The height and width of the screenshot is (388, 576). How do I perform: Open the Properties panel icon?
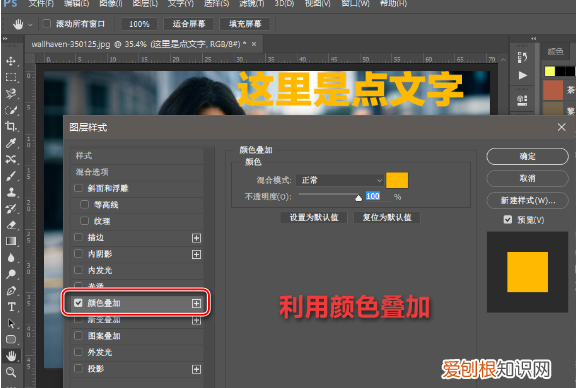tap(522, 100)
